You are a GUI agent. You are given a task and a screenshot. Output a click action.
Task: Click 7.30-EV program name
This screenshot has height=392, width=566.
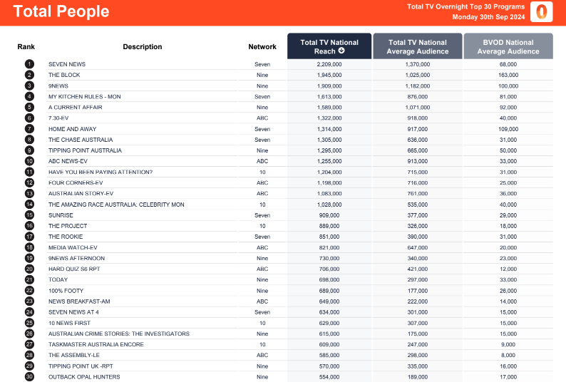58,118
